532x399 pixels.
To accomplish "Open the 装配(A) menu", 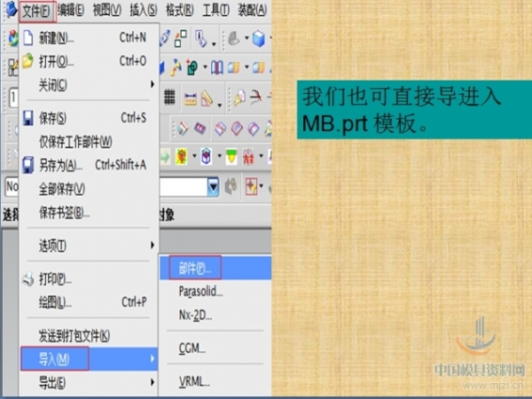I will click(x=252, y=10).
